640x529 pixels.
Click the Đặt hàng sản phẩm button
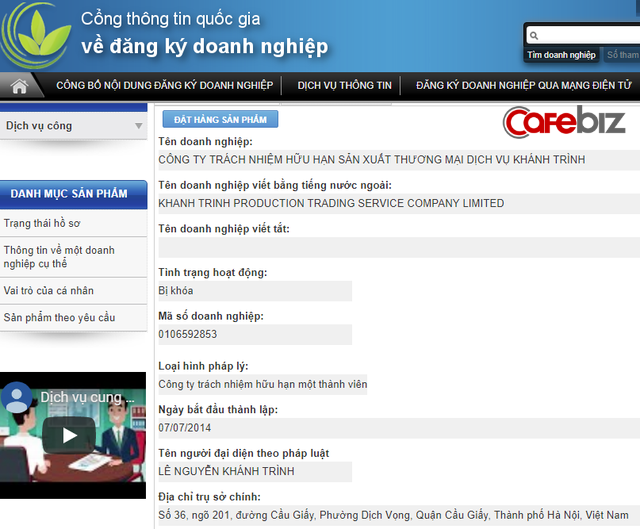220,120
